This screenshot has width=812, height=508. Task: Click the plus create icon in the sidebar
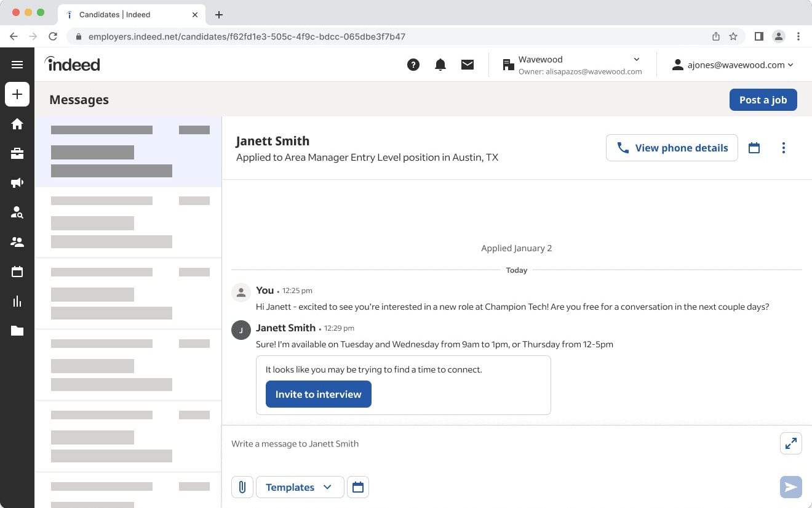point(17,94)
